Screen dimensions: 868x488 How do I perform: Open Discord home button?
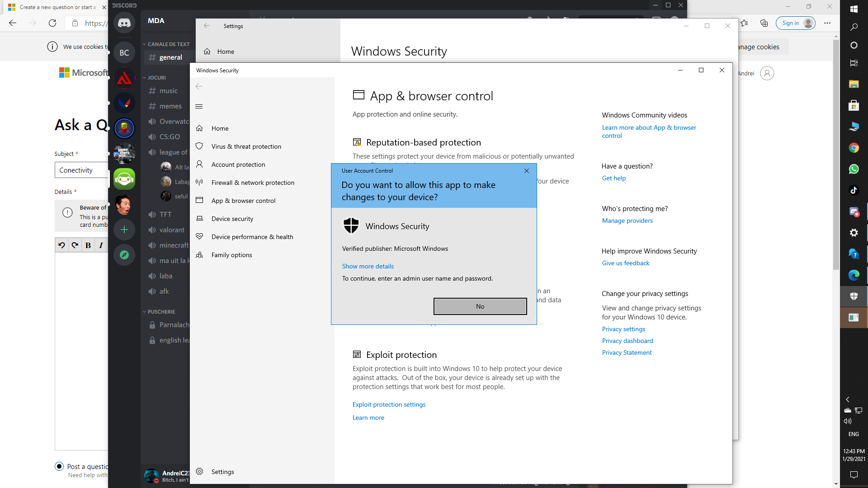124,23
